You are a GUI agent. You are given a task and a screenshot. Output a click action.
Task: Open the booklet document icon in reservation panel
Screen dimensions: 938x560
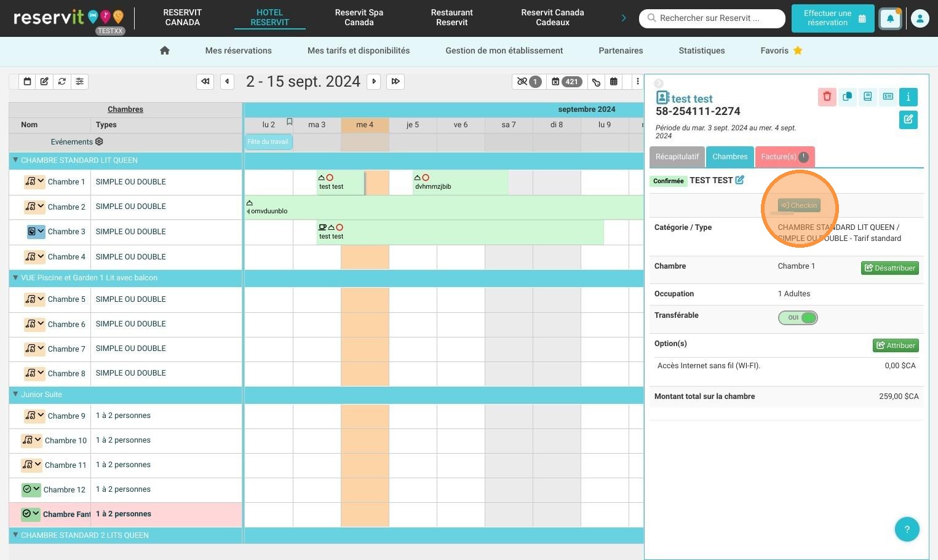[868, 97]
